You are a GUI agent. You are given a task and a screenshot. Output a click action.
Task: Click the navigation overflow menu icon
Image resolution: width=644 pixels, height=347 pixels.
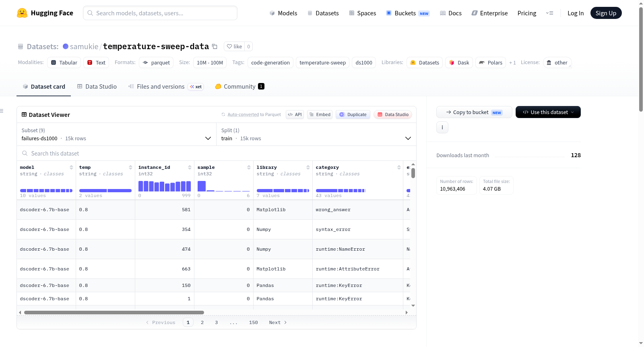pyautogui.click(x=549, y=13)
